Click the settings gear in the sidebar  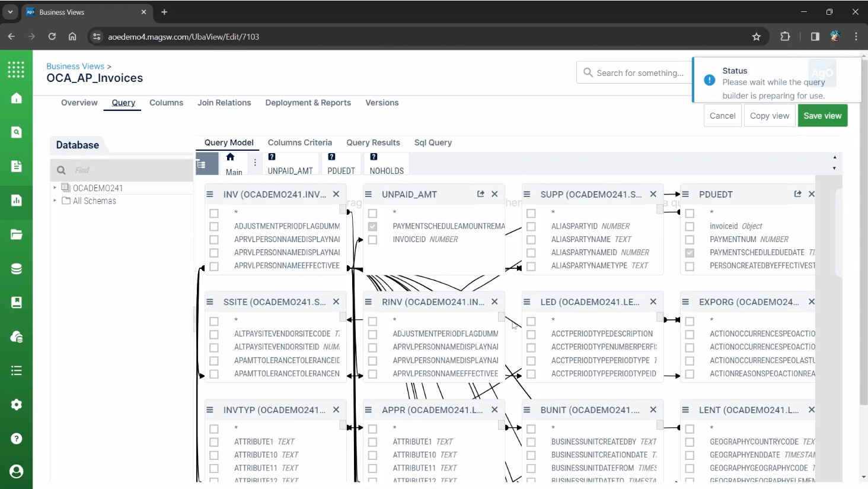point(16,405)
